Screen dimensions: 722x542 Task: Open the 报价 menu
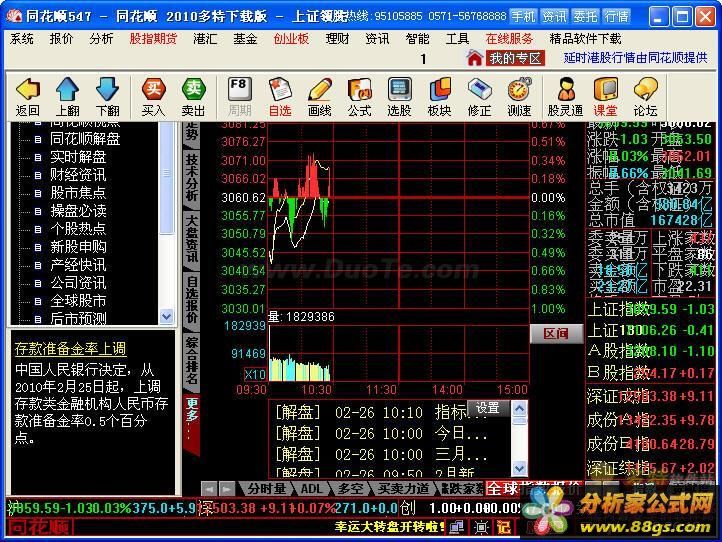coord(61,39)
